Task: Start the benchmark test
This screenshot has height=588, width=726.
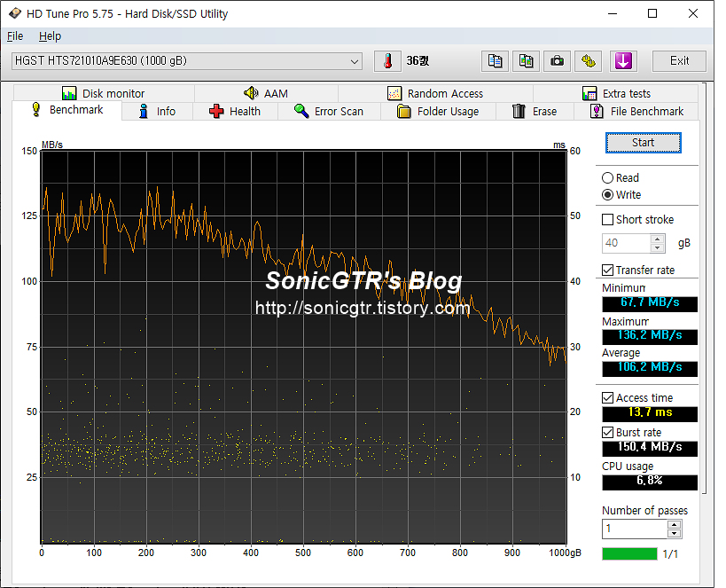Action: pos(644,143)
